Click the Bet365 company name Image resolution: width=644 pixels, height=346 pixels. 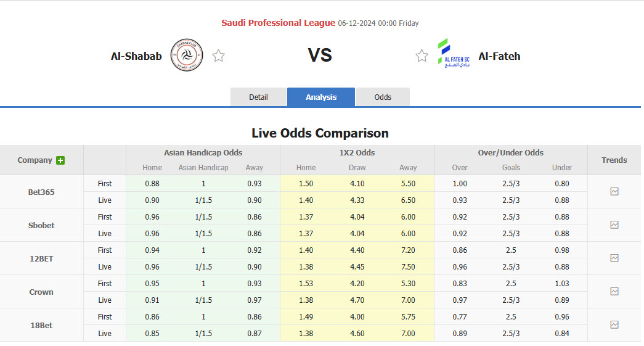[41, 192]
